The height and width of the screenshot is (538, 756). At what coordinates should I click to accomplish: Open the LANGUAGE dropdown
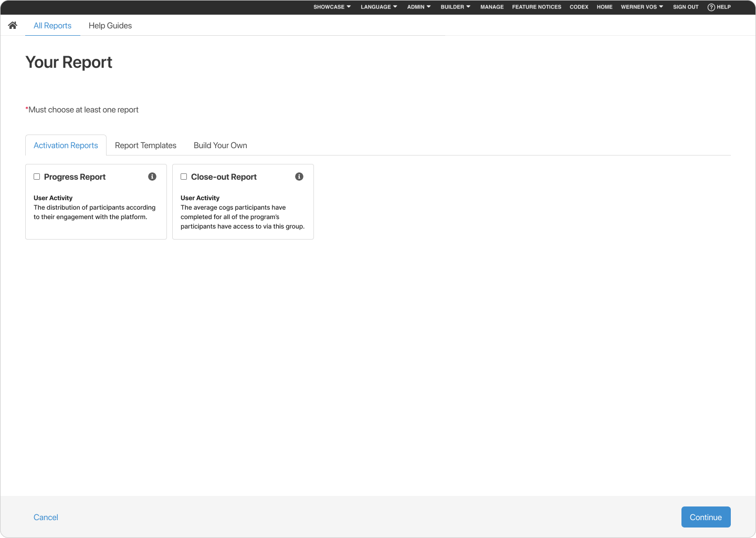[x=379, y=7]
